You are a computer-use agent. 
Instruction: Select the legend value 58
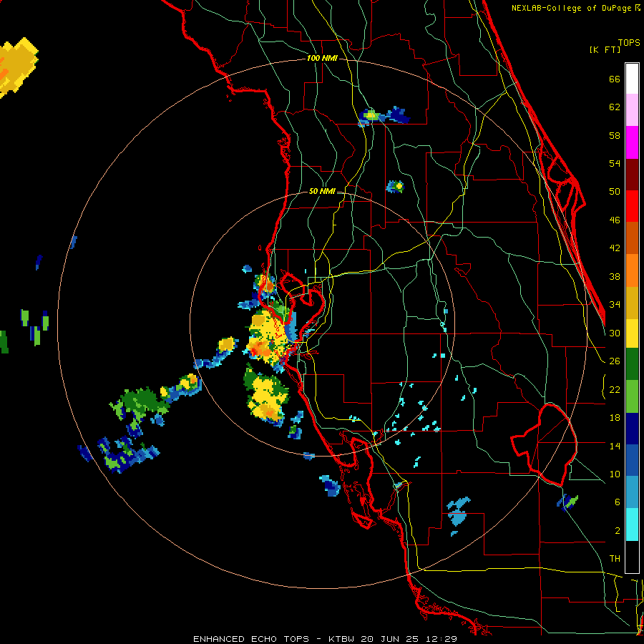pyautogui.click(x=615, y=135)
